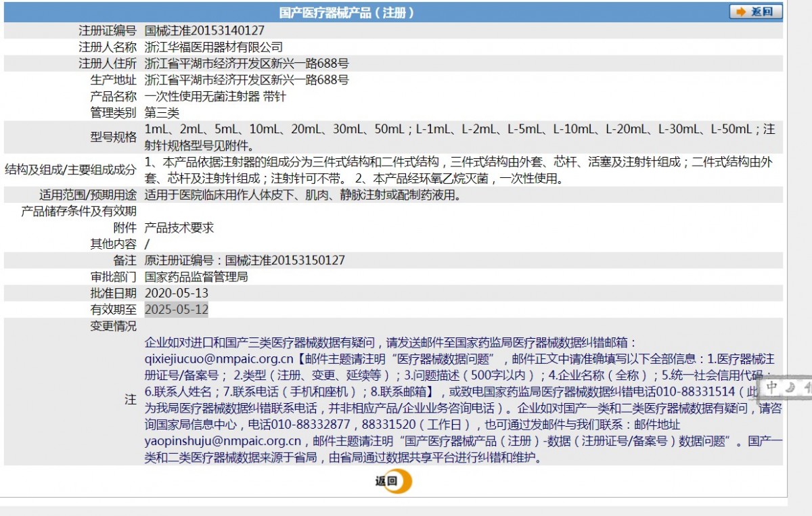The width and height of the screenshot is (812, 516).
Task: Click the 审批部门 field label
Action: coord(113,277)
